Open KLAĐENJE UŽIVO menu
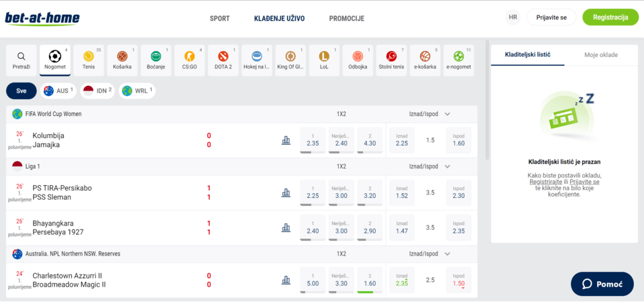 [279, 19]
